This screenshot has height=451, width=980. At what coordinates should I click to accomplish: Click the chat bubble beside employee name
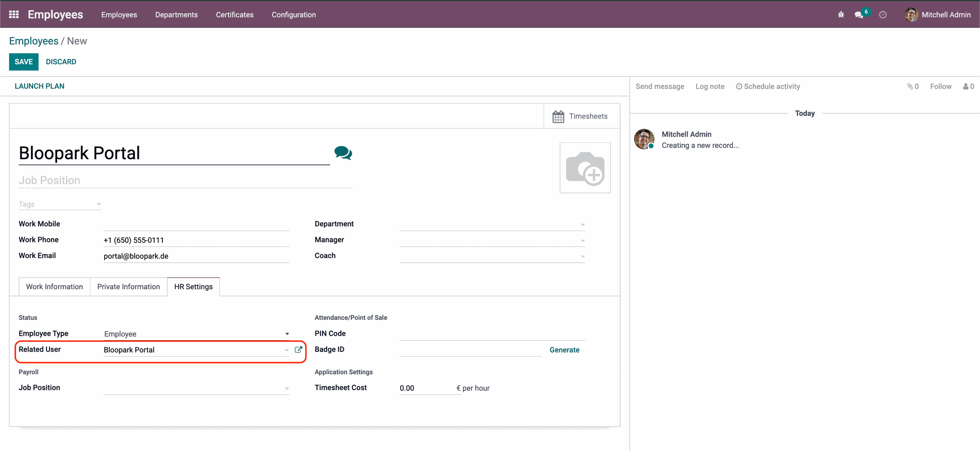click(343, 153)
